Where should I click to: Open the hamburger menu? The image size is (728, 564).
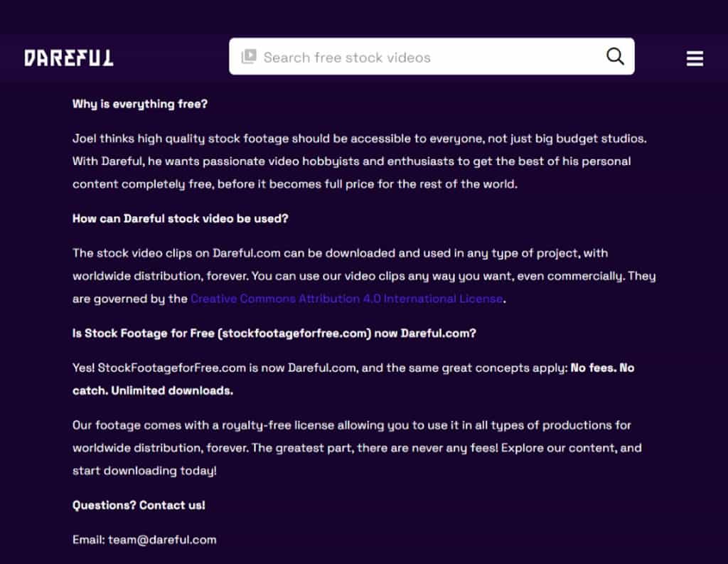click(x=695, y=58)
